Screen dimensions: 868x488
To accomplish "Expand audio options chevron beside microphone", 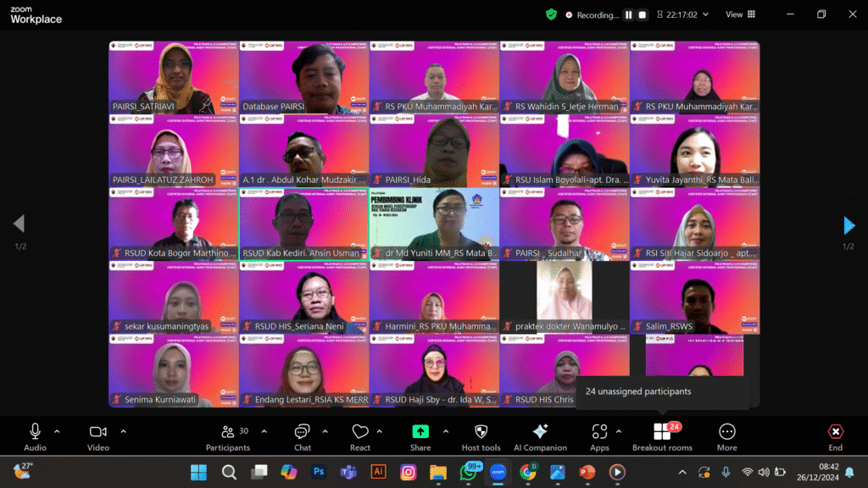I will click(57, 431).
